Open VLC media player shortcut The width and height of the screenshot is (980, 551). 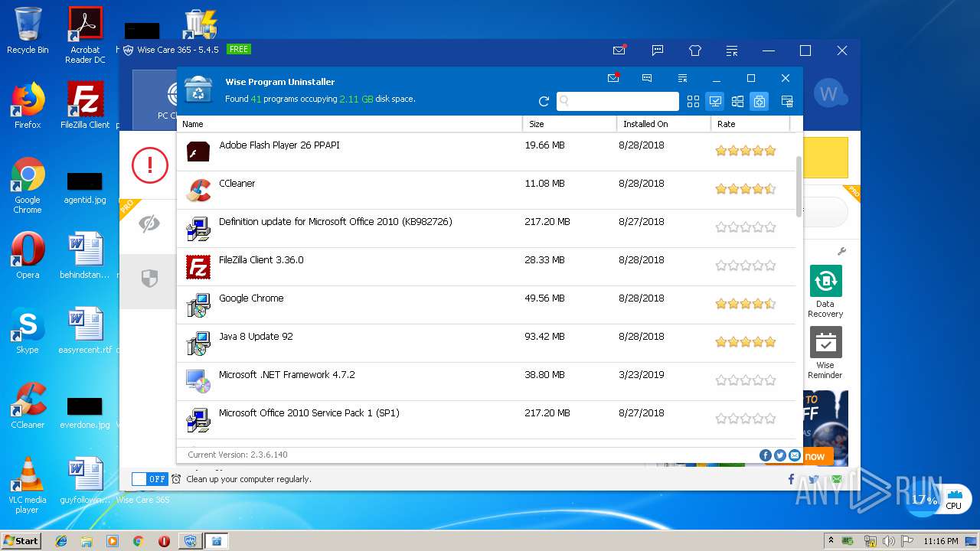coord(28,485)
